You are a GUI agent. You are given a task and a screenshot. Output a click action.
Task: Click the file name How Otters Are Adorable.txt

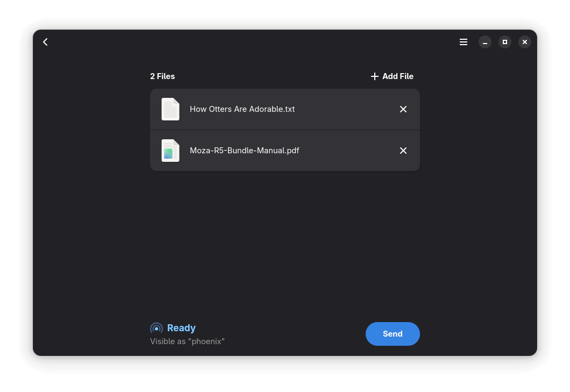click(x=242, y=109)
